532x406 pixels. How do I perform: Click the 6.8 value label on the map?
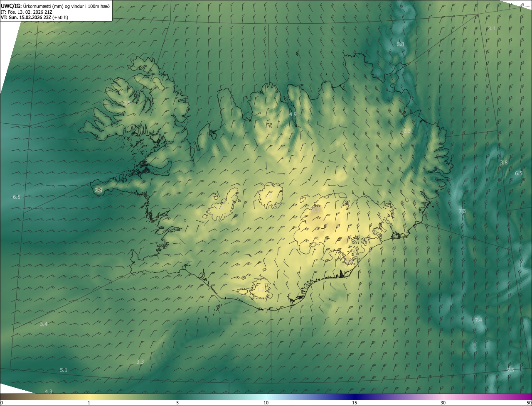400,44
